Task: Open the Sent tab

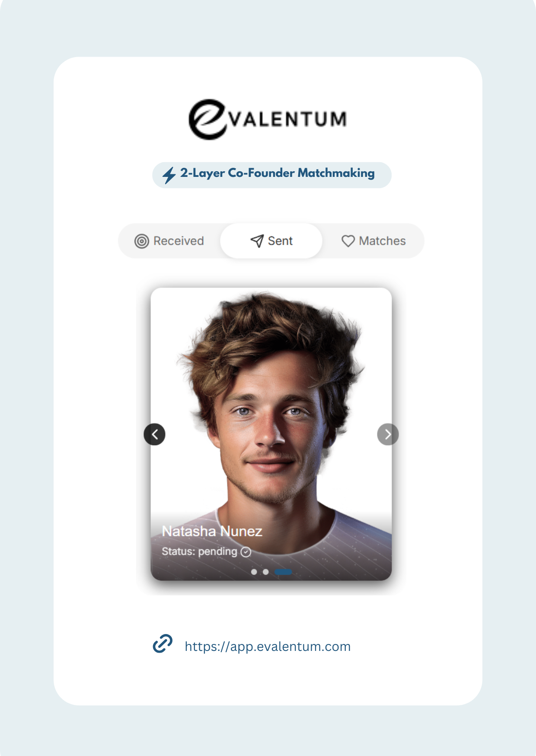Action: [271, 241]
